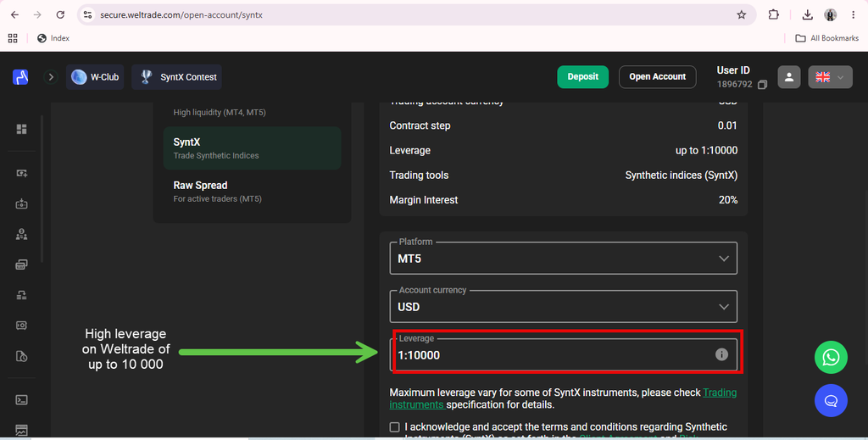The height and width of the screenshot is (440, 868).
Task: Open the All Bookmarks folder
Action: pyautogui.click(x=827, y=38)
